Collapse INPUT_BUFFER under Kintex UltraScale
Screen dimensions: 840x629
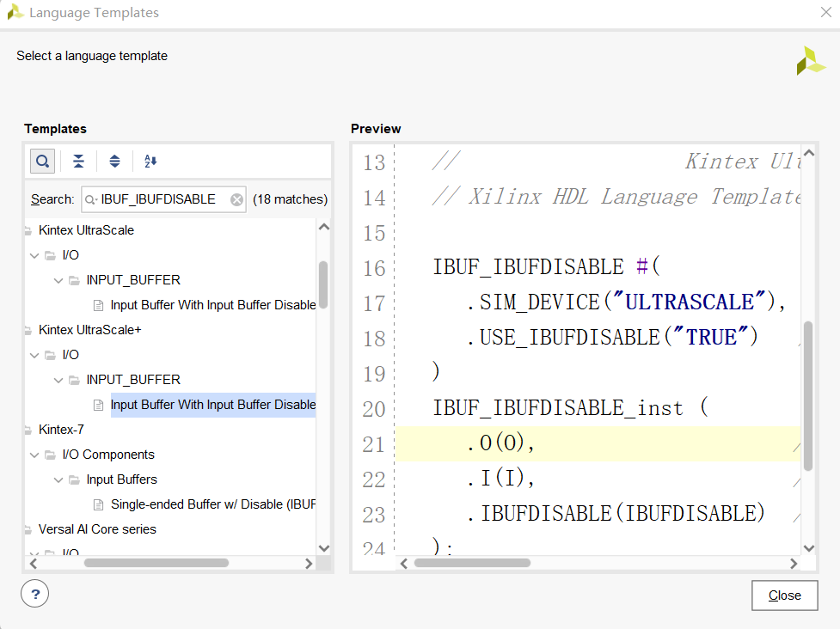click(x=58, y=280)
